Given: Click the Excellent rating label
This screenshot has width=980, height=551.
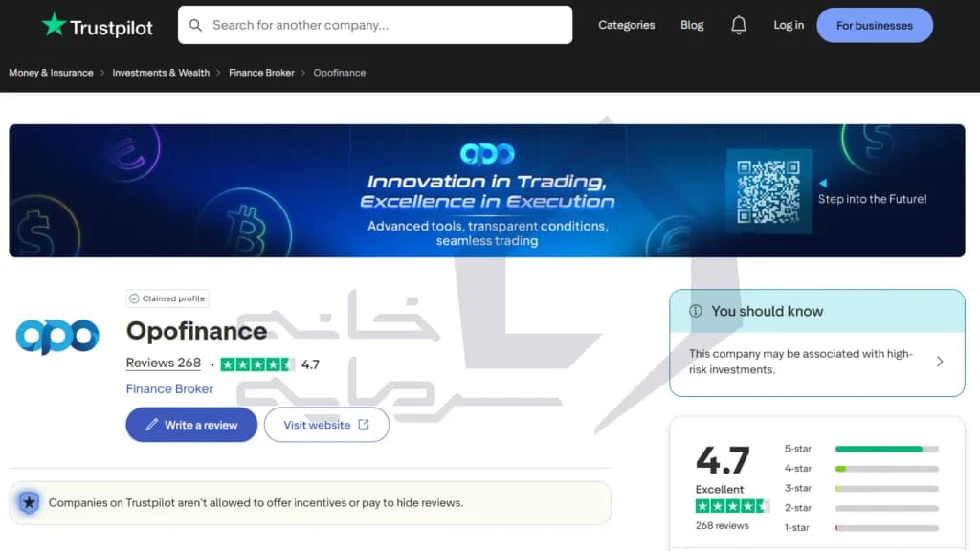Looking at the screenshot, I should [720, 489].
